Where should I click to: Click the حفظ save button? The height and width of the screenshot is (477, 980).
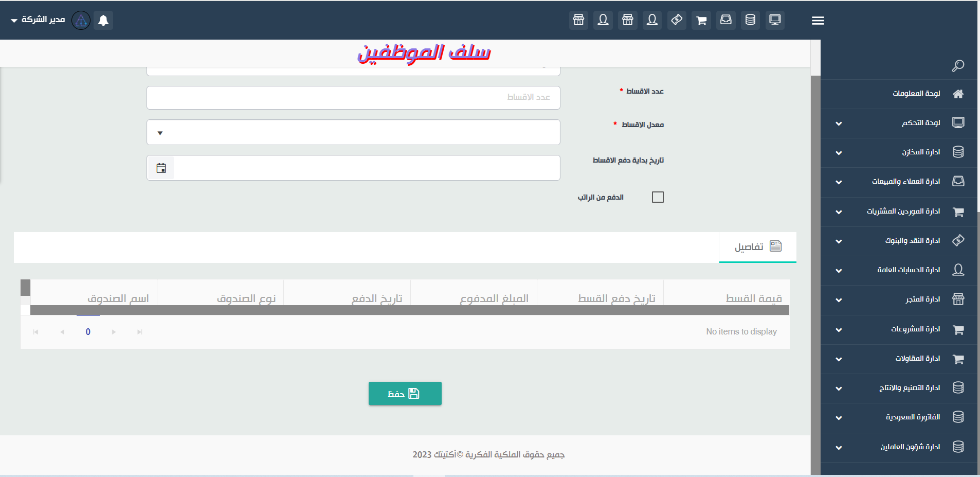[x=405, y=394]
